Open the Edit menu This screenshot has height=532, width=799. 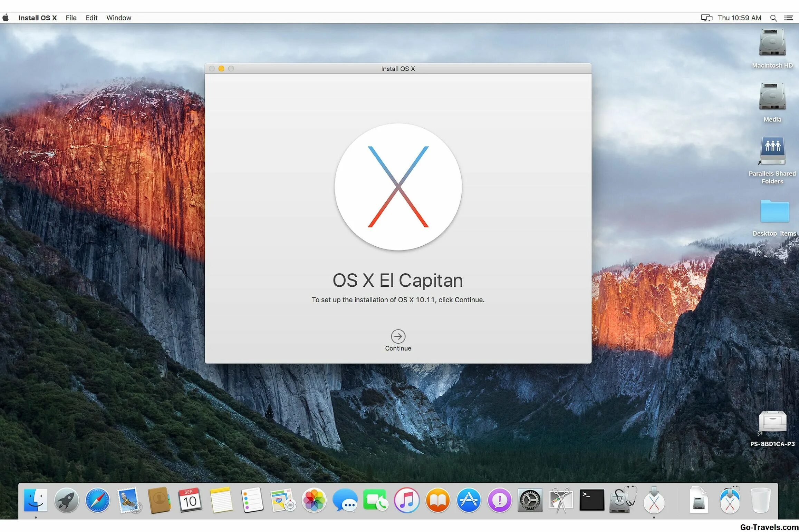pos(91,18)
